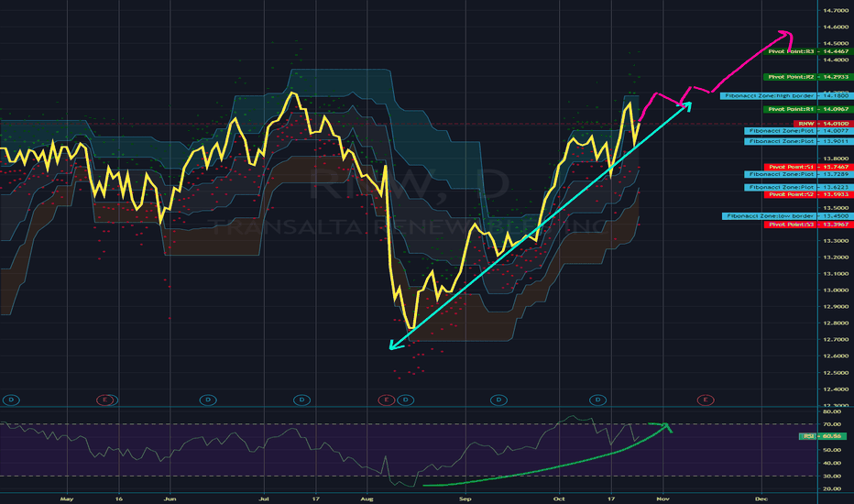
Task: Click the dividend marker just after Sep
Action: [x=498, y=400]
